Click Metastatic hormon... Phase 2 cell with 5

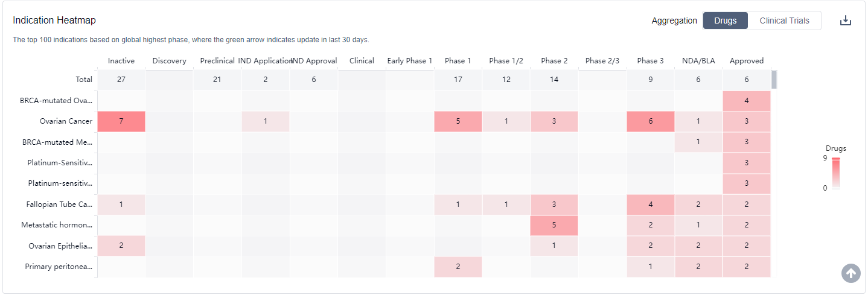pyautogui.click(x=554, y=225)
